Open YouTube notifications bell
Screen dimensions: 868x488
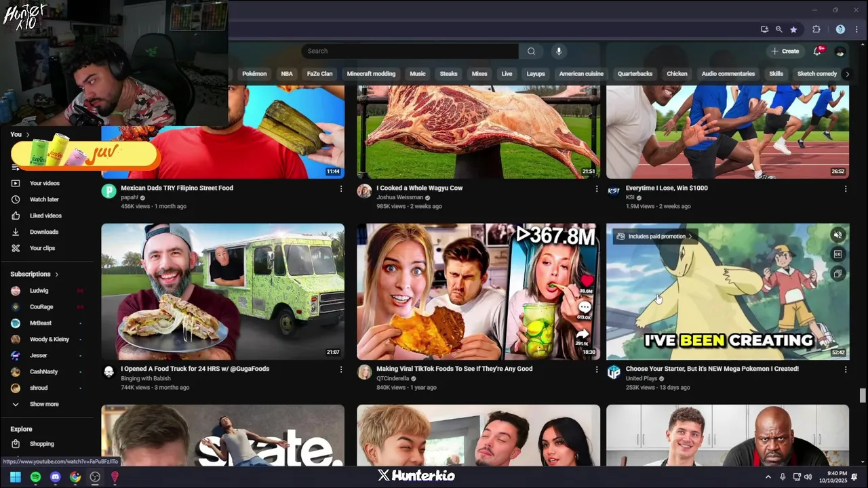(818, 51)
